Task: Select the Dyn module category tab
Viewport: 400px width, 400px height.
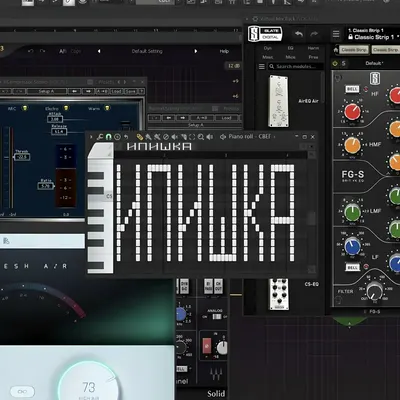Action: (x=267, y=48)
